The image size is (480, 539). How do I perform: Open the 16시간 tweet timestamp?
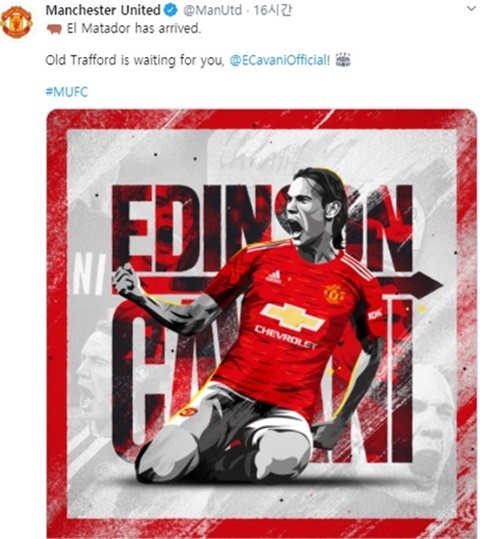[x=273, y=10]
